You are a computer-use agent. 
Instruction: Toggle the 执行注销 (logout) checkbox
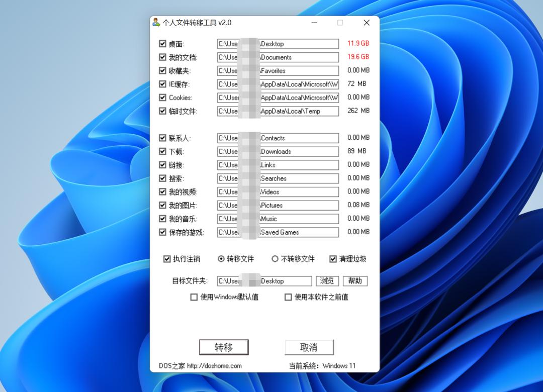click(x=166, y=259)
